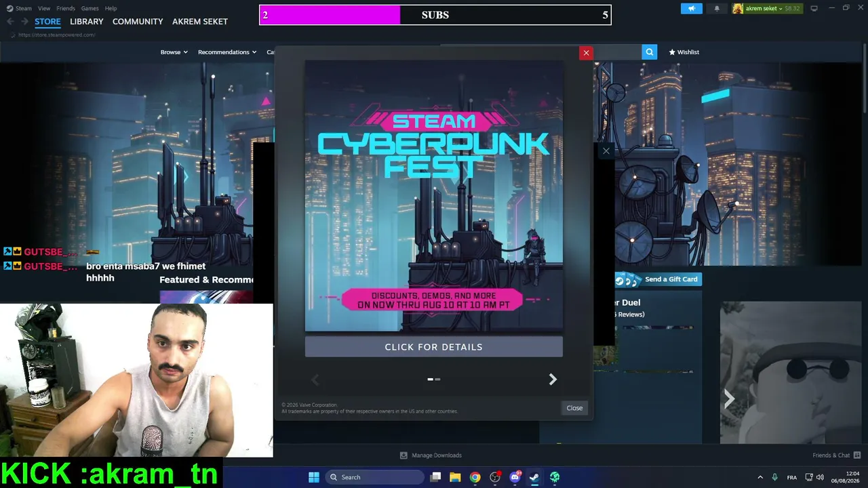Go to next popup slide arrow
868x488 pixels.
coord(553,380)
